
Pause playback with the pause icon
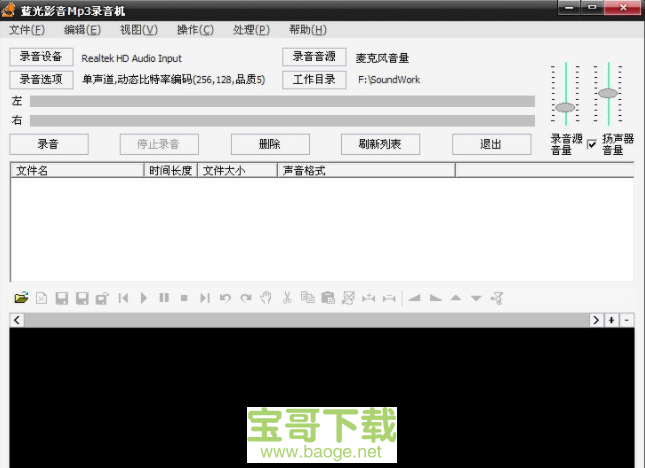[x=164, y=298]
